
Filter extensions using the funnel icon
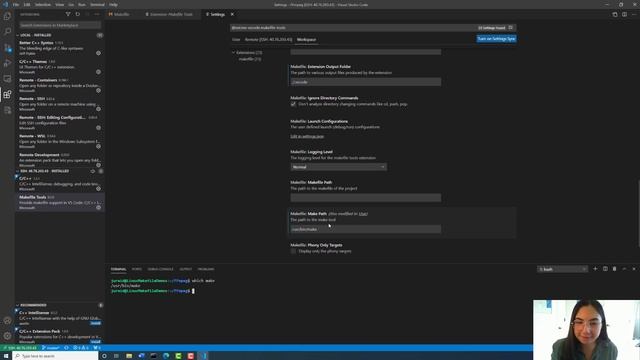(x=68, y=14)
